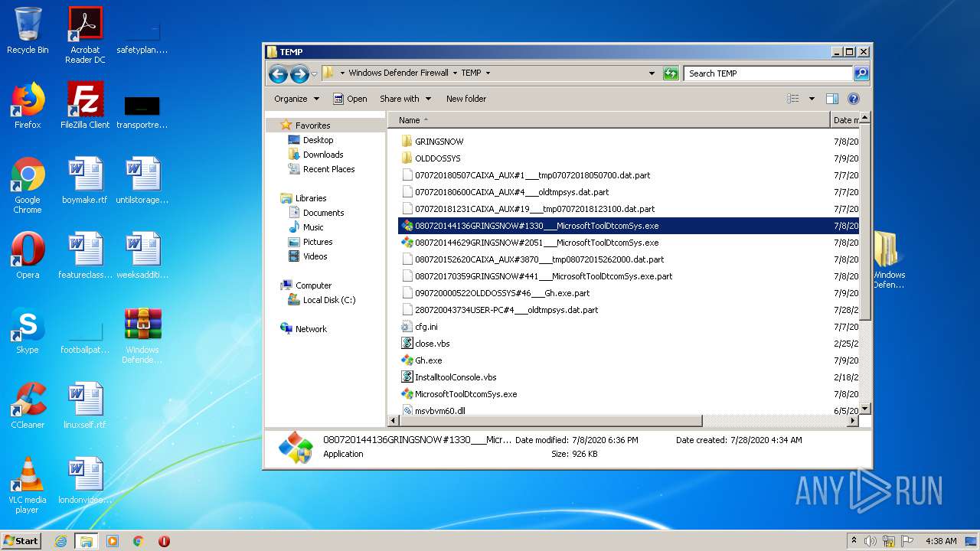
Task: Open the Share with dropdown
Action: (x=405, y=99)
